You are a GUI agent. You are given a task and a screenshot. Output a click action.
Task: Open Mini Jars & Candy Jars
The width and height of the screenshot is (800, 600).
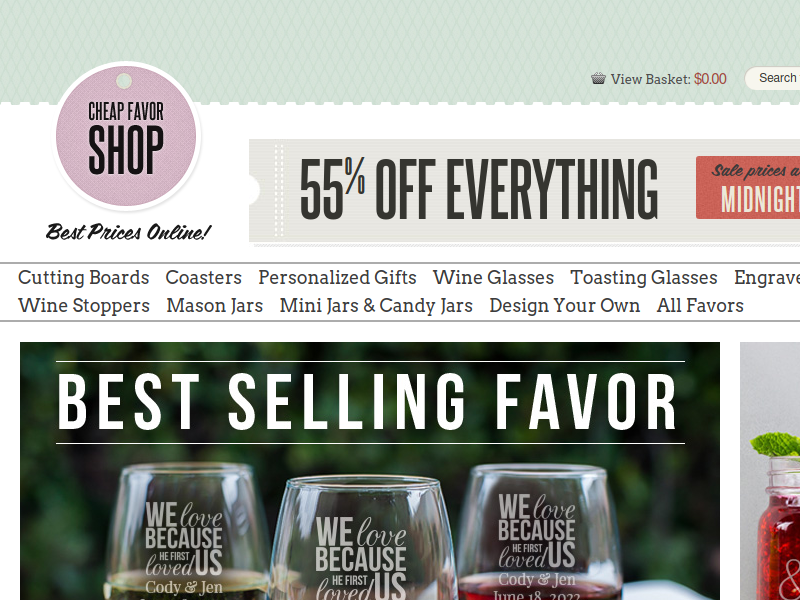point(376,306)
